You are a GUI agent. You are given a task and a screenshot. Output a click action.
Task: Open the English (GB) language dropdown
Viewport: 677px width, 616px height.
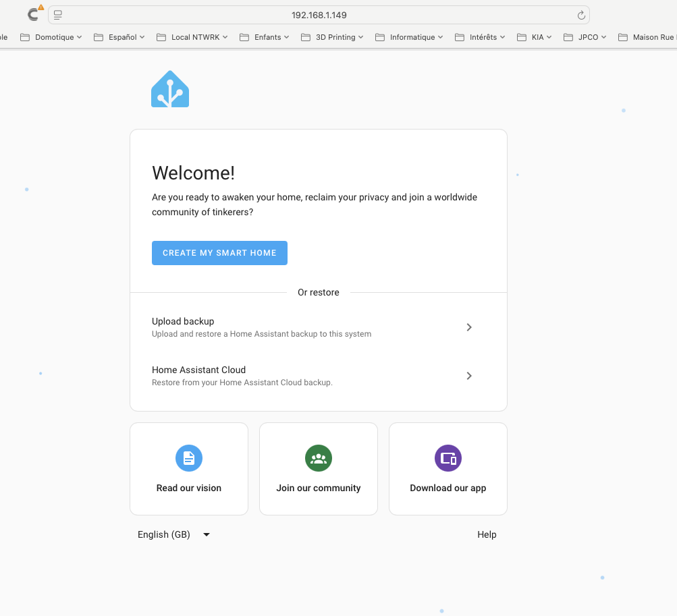[x=174, y=534]
